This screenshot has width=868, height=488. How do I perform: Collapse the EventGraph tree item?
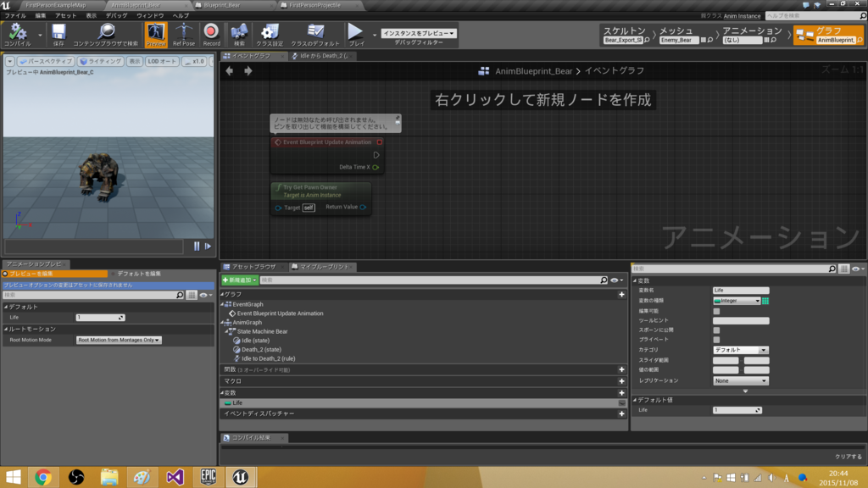(223, 304)
